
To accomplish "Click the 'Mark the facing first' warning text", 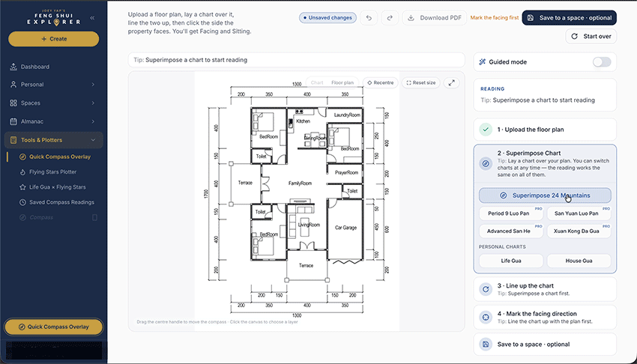I will (495, 18).
